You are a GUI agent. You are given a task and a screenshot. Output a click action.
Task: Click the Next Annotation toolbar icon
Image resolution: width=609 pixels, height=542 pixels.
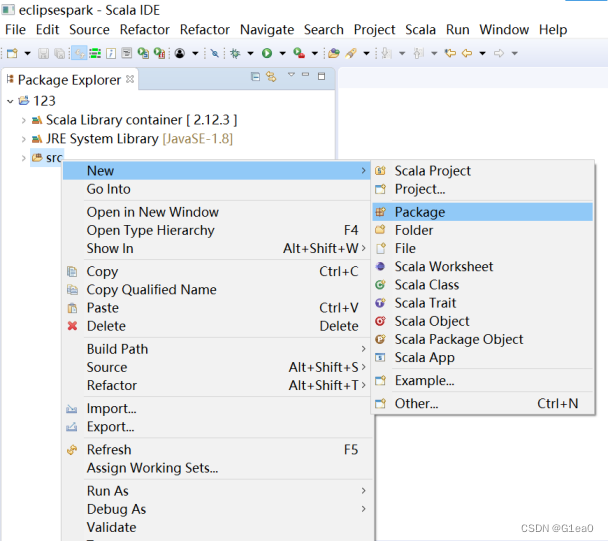(386, 53)
